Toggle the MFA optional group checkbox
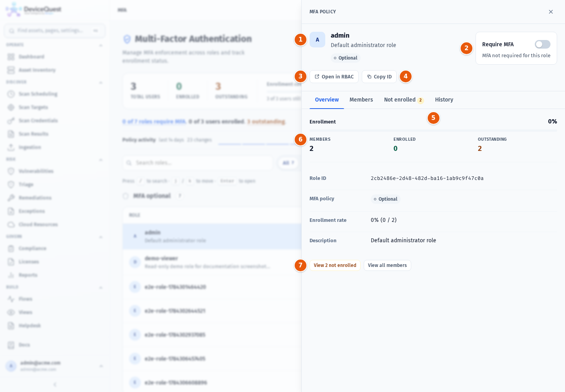This screenshot has height=392, width=565. point(126,196)
